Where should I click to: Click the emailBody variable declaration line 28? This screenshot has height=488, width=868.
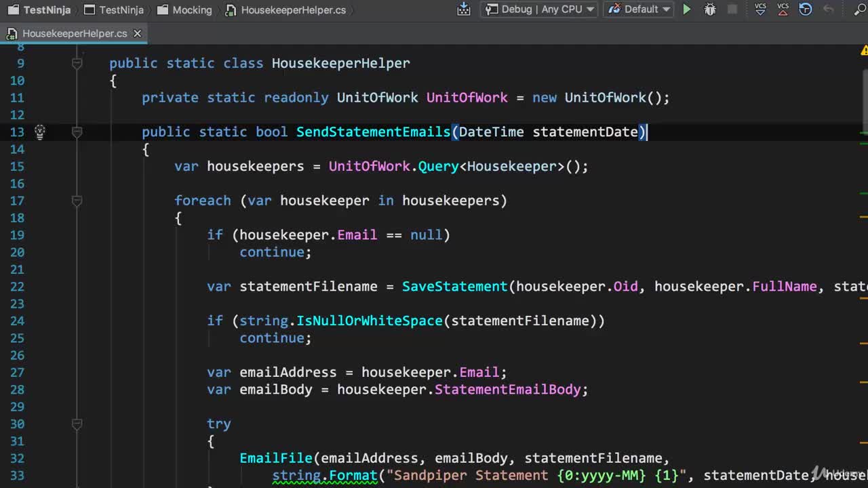point(276,390)
